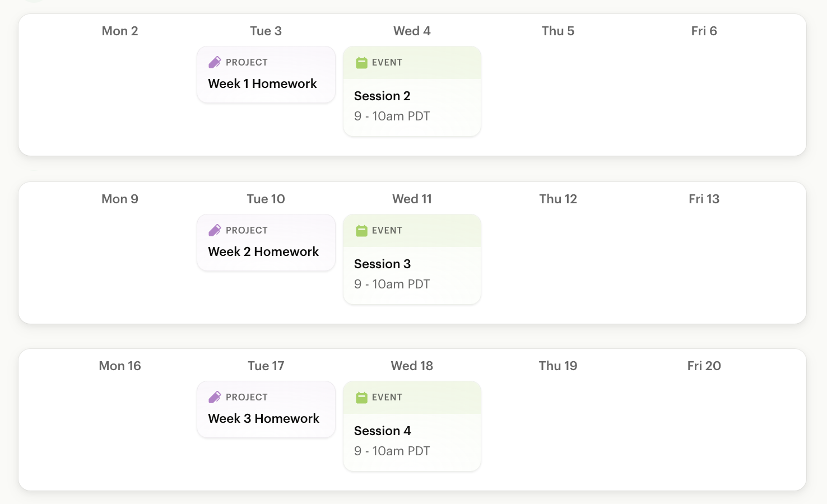Select the Fri 13 day header
Image resolution: width=827 pixels, height=504 pixels.
[x=704, y=199]
